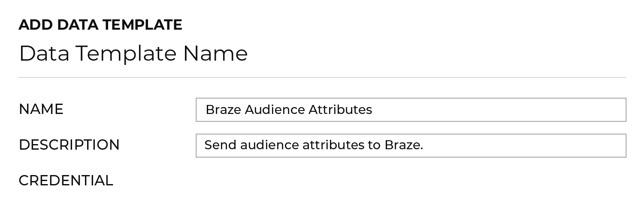Click the DESCRIPTION input field
Screen dimensions: 644x203
pyautogui.click(x=411, y=145)
